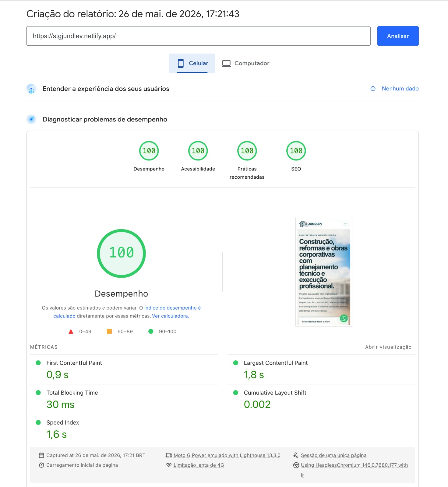Click the user experience section icon
This screenshot has height=487, width=448.
[x=31, y=89]
